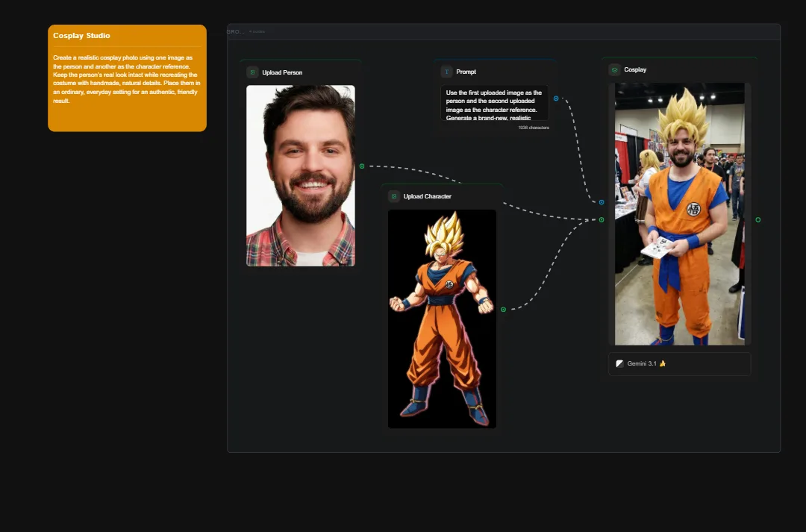806x532 pixels.
Task: Expand the truncated prompt text box
Action: 495,102
